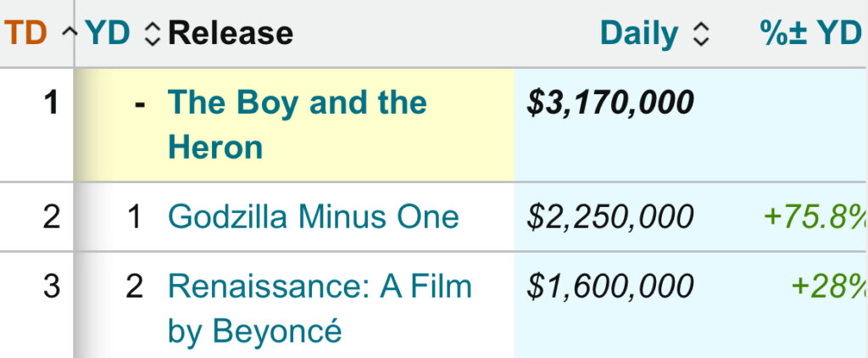Click the dash in the YD column
This screenshot has height=358, width=868.
(x=140, y=103)
